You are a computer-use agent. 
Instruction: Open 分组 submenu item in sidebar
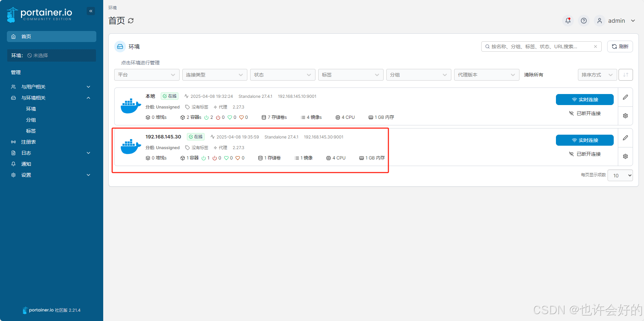pyautogui.click(x=31, y=120)
